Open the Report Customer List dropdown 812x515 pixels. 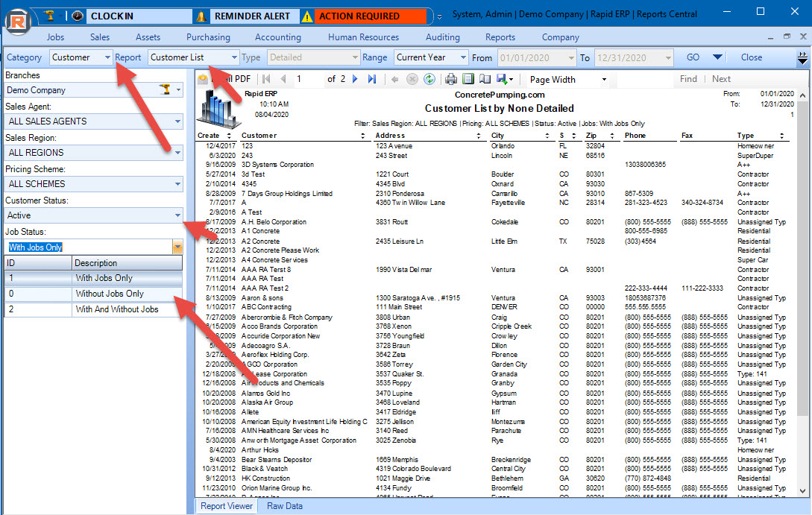(x=234, y=57)
